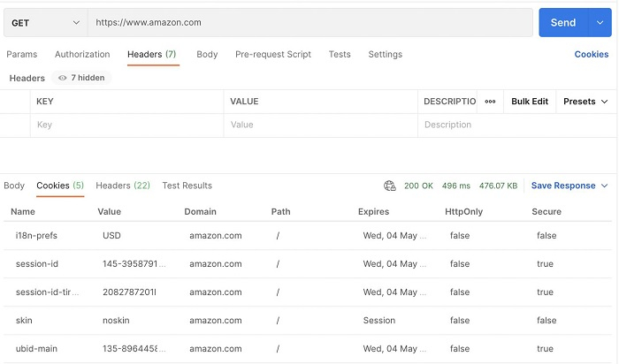Open the Authorization tab
The height and width of the screenshot is (364, 619).
[82, 54]
